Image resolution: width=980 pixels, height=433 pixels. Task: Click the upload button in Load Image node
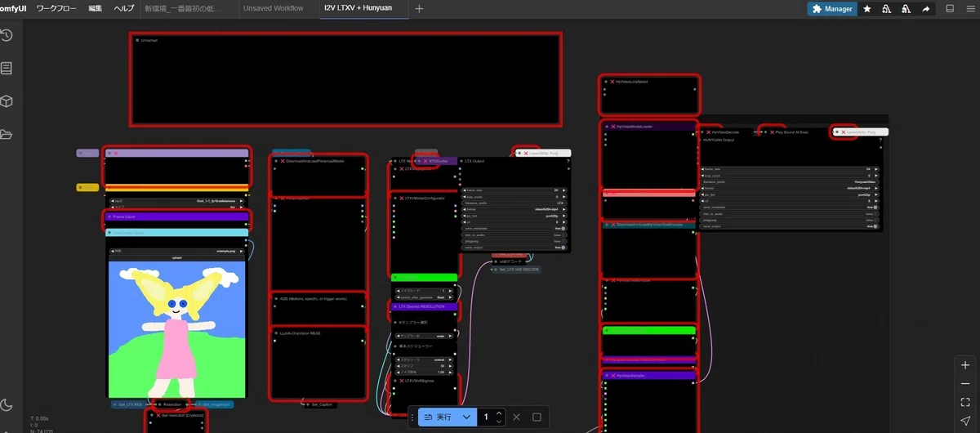[x=177, y=257]
